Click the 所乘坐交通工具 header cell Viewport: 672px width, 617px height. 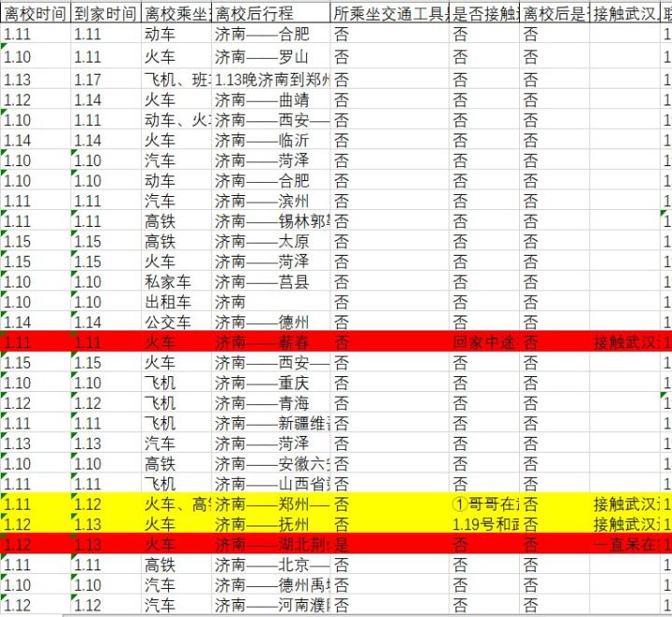point(389,13)
